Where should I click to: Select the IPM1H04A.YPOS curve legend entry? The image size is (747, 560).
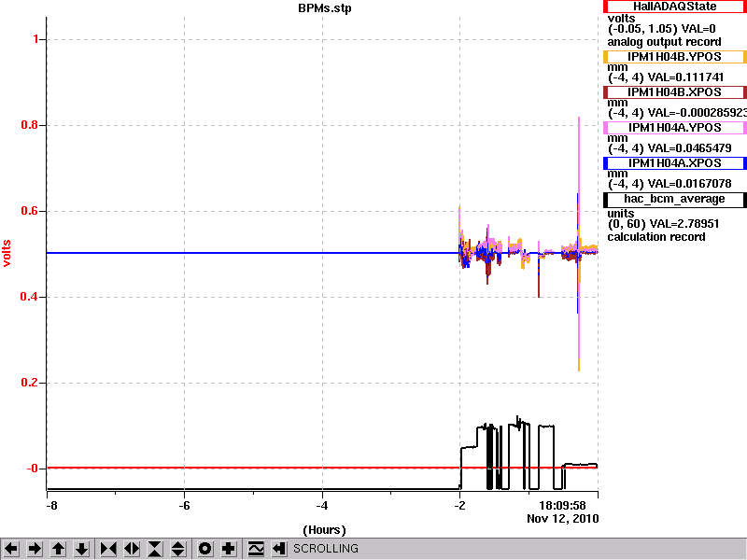tap(674, 128)
